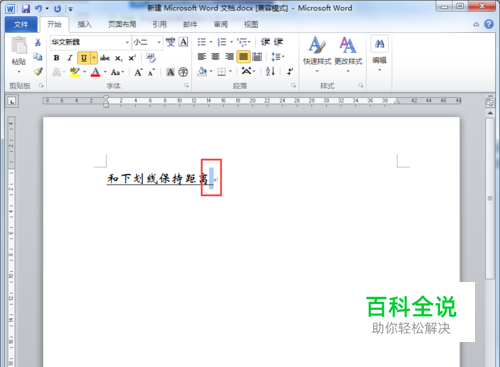Click the vertical scrollbar up arrow

pos(490,113)
